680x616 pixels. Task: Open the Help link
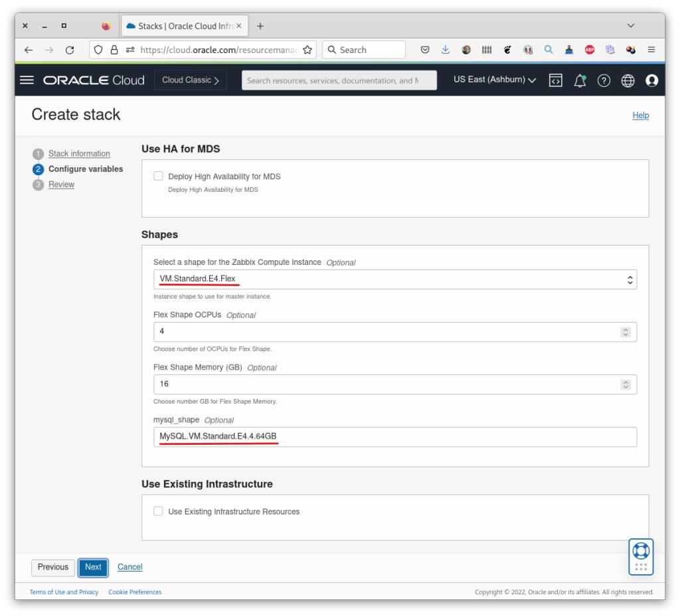tap(640, 116)
